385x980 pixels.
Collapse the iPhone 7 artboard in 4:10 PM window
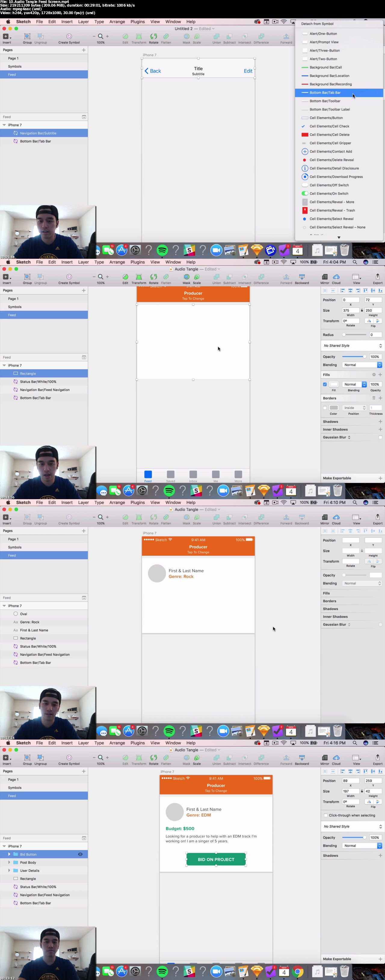[x=4, y=606]
